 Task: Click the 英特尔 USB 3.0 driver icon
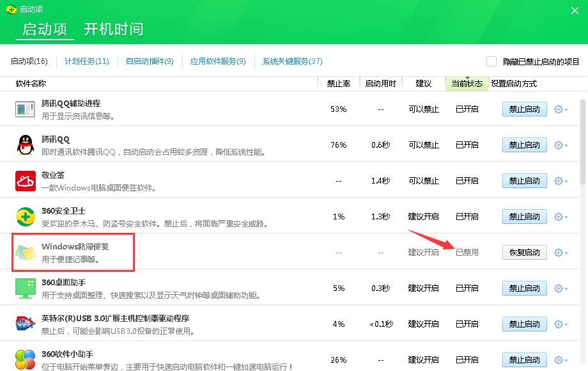click(25, 324)
